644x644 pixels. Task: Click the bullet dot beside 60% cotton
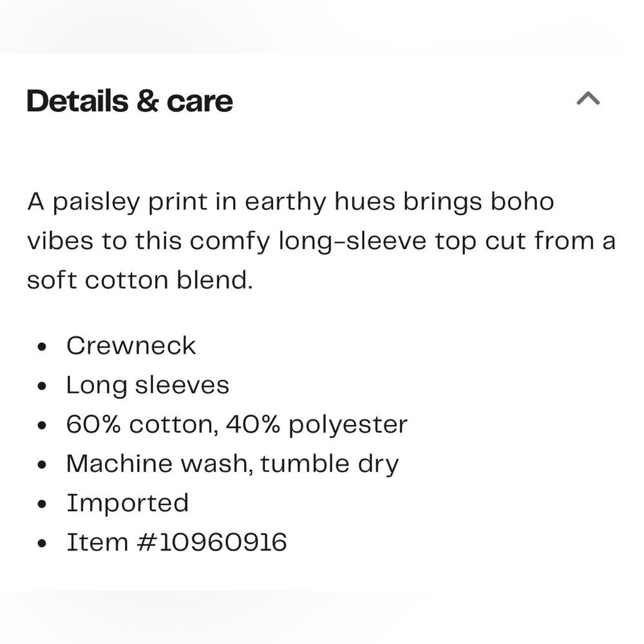[41, 426]
